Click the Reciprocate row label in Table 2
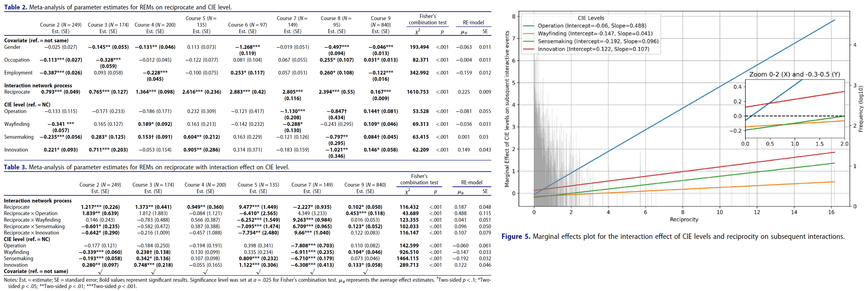Image resolution: width=868 pixels, height=291 pixels. pyautogui.click(x=17, y=92)
